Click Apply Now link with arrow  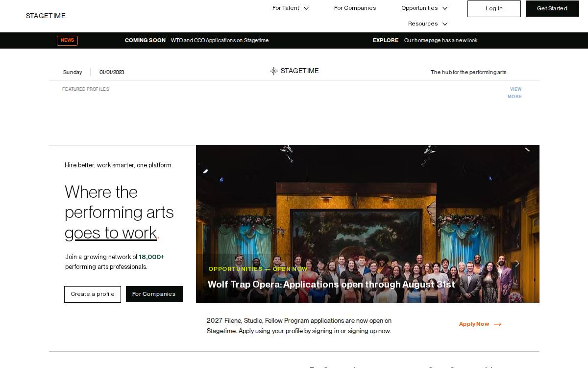[480, 324]
